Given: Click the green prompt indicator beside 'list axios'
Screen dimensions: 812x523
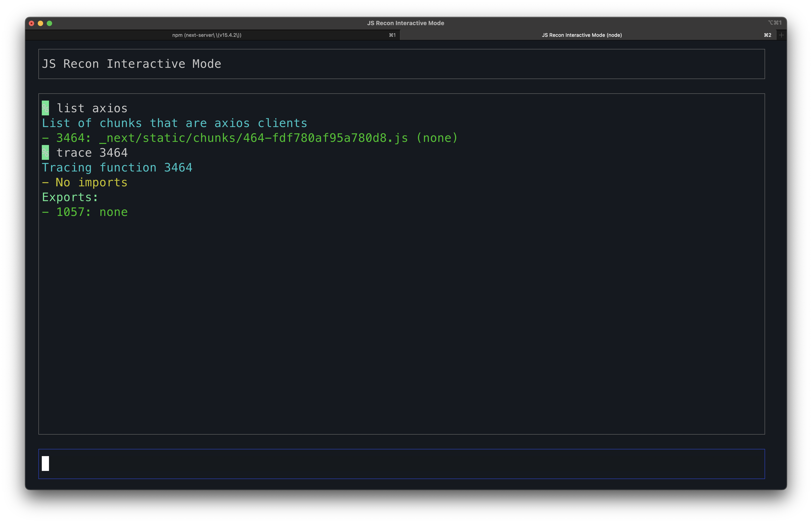Looking at the screenshot, I should [45, 108].
